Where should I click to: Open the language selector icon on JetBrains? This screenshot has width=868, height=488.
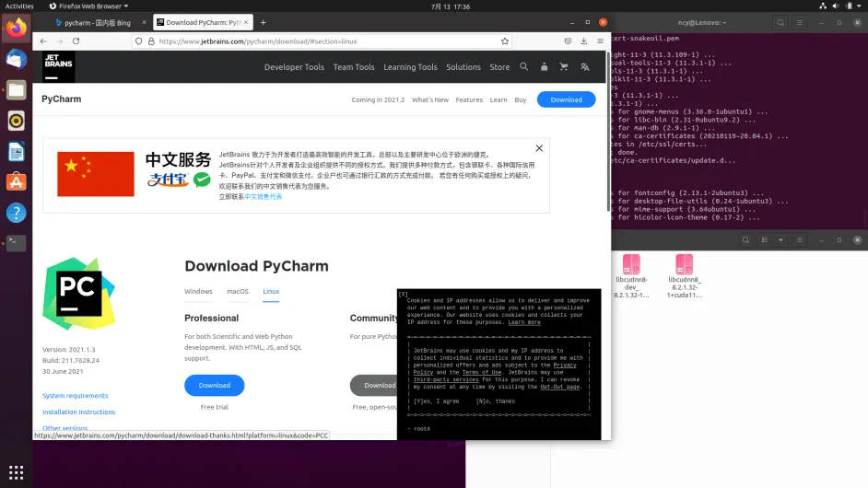tap(584, 67)
